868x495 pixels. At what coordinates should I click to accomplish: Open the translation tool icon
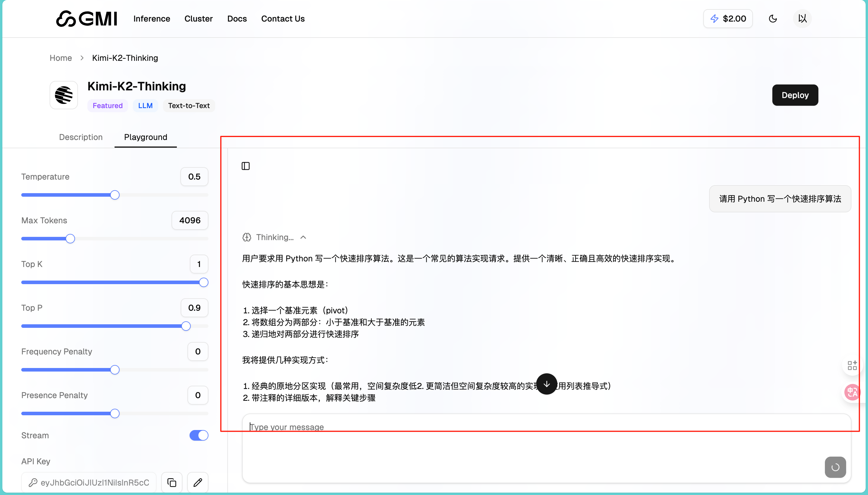pyautogui.click(x=852, y=392)
